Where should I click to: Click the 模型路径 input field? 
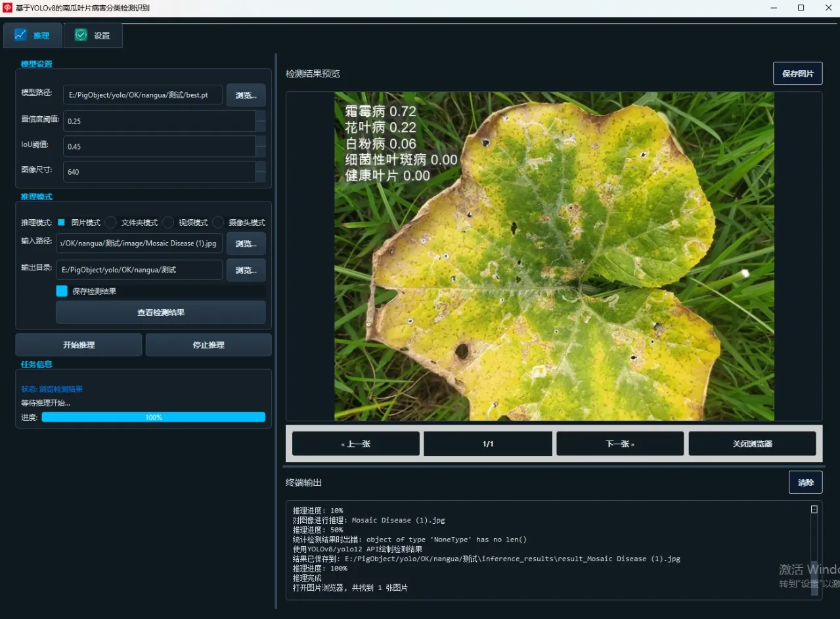coord(143,95)
